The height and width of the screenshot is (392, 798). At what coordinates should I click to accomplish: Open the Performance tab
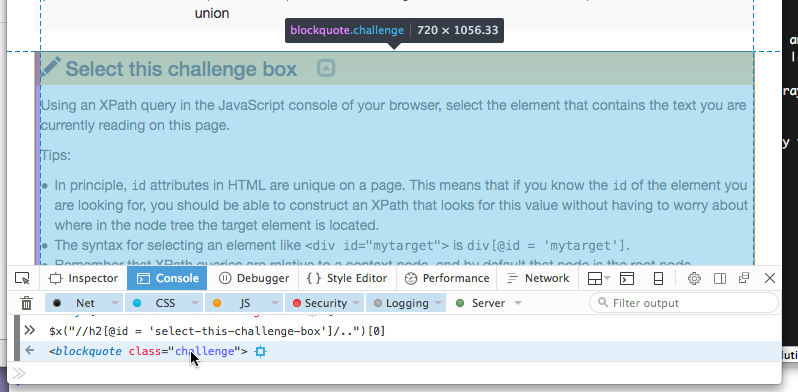coord(447,278)
